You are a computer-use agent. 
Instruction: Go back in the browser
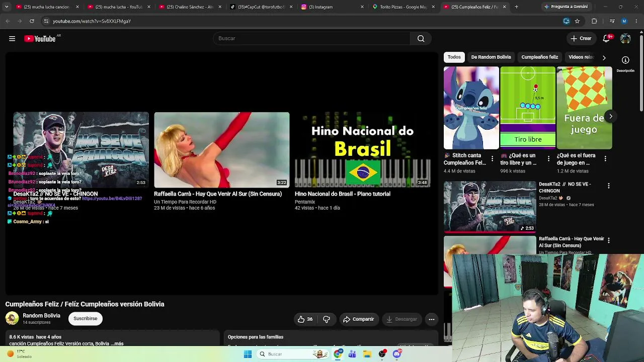point(8,21)
